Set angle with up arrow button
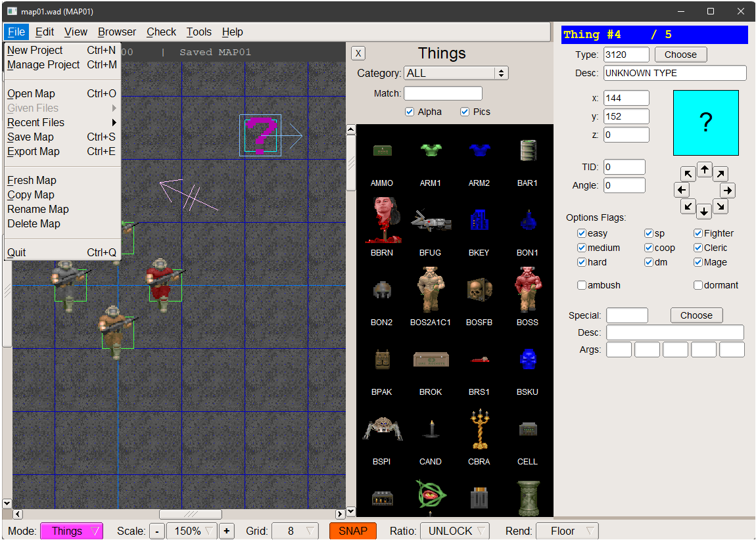 click(x=705, y=169)
